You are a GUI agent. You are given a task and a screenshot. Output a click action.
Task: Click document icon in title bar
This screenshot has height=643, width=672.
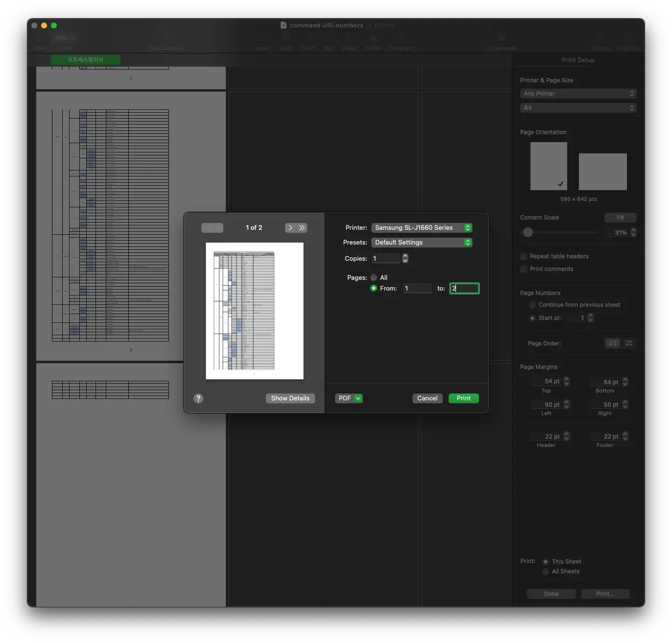pyautogui.click(x=284, y=25)
